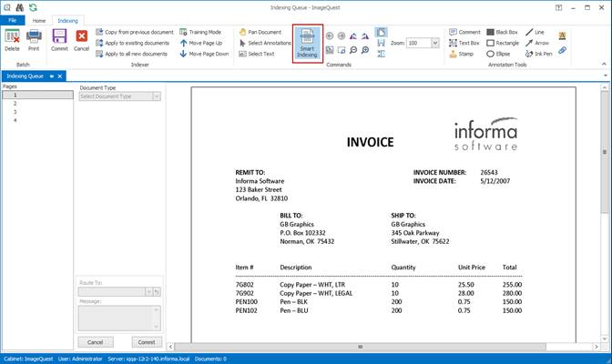Select the yellow highlighter annotation icon
This screenshot has height=364, width=612.
(x=562, y=35)
